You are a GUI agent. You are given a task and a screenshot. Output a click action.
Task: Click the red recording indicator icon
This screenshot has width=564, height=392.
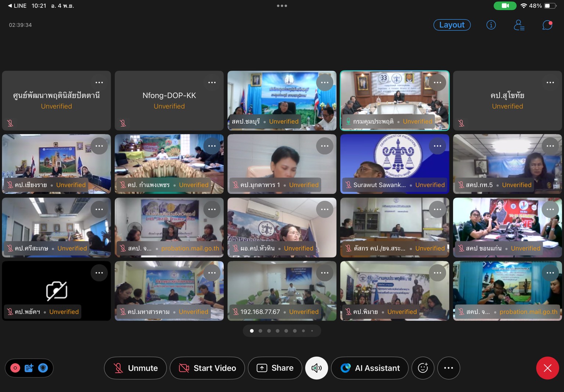[15, 368]
